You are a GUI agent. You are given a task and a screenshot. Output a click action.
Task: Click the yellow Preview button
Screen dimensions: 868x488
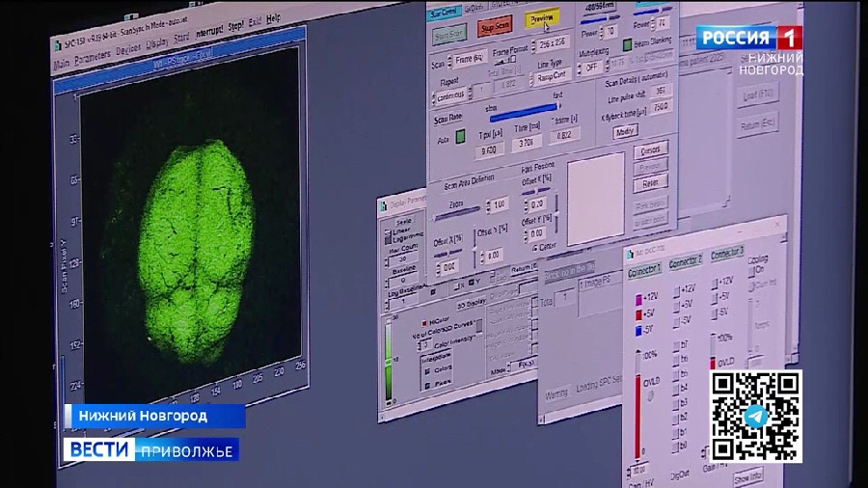tap(542, 19)
